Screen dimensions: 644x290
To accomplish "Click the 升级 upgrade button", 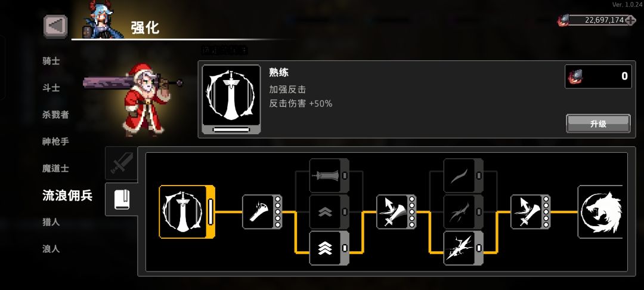I will (x=598, y=124).
